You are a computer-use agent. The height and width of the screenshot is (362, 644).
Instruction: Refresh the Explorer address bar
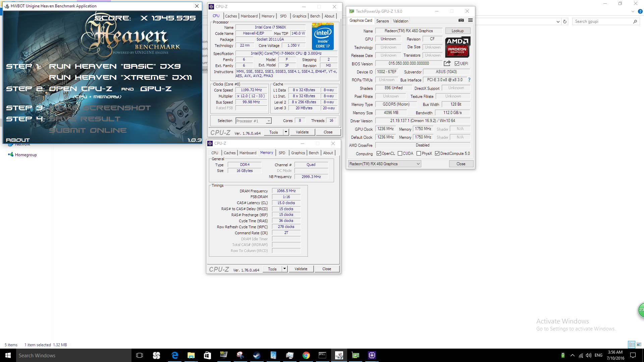(565, 21)
